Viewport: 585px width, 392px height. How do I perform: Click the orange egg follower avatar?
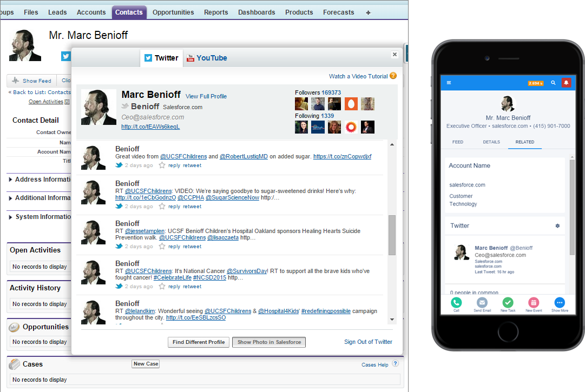click(x=351, y=104)
